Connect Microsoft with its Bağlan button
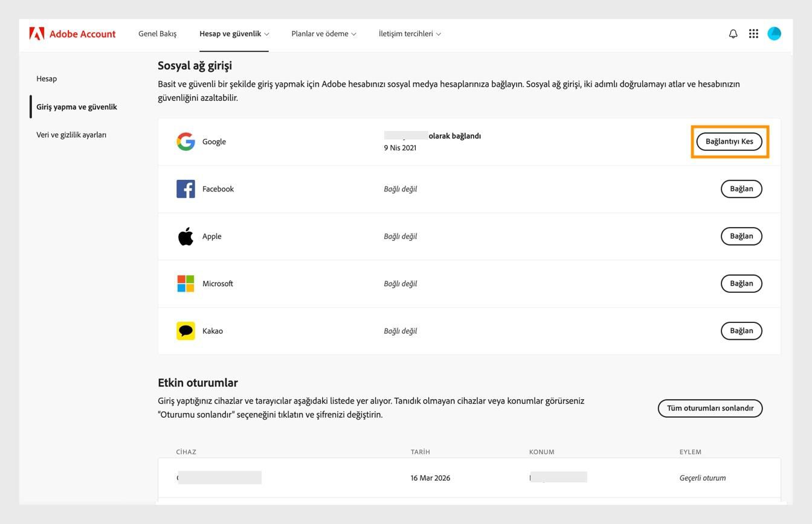 pyautogui.click(x=741, y=283)
